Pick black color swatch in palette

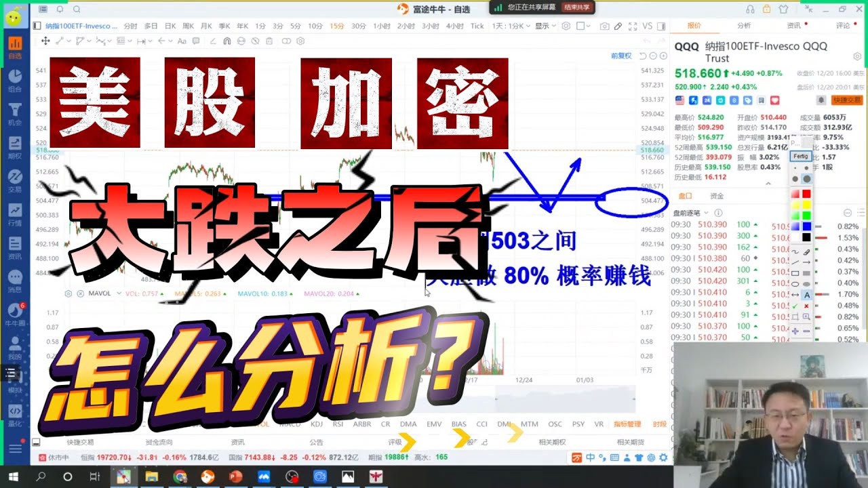pyautogui.click(x=806, y=237)
